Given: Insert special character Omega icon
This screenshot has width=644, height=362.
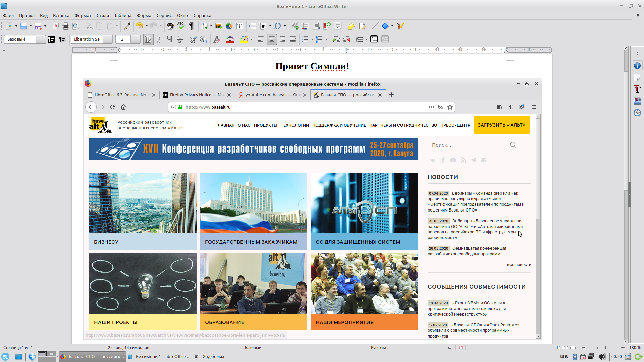Looking at the screenshot, I should [x=277, y=26].
